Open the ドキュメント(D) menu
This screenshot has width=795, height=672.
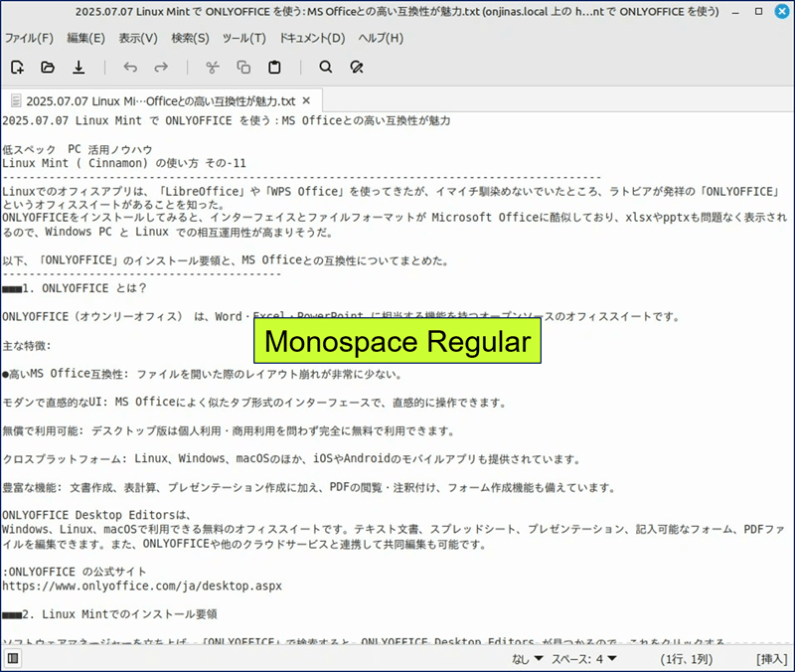pyautogui.click(x=312, y=38)
